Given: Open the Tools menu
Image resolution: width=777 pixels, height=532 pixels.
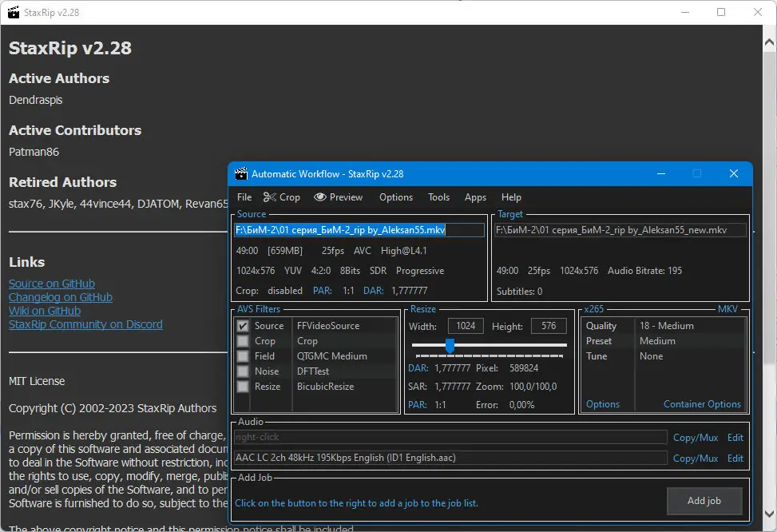Looking at the screenshot, I should [x=438, y=197].
